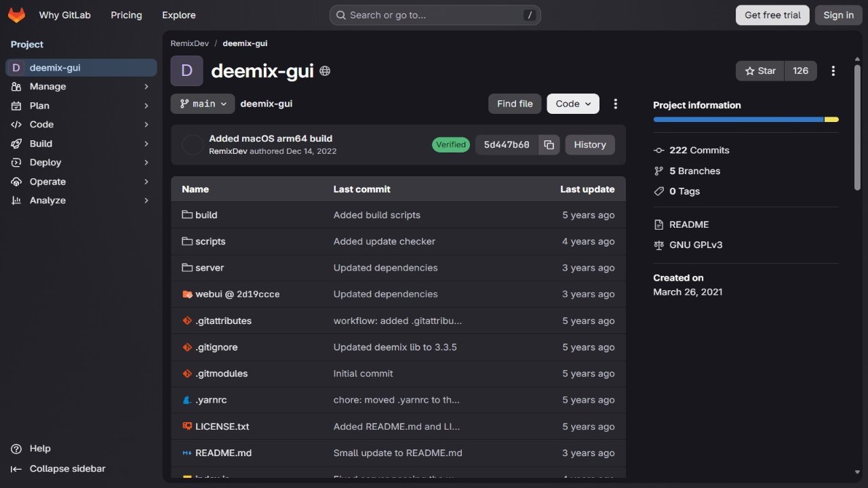Open the Code dropdown button
This screenshot has width=868, height=488.
click(573, 104)
